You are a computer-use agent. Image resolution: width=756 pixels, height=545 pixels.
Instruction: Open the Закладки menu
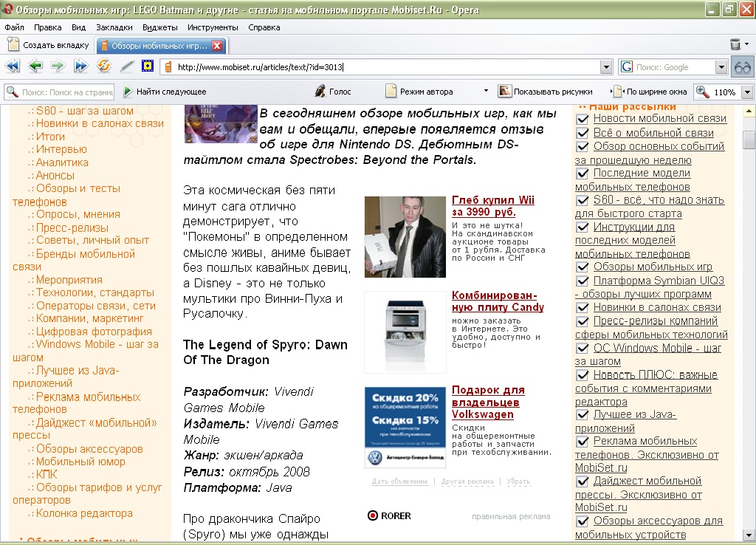pyautogui.click(x=114, y=27)
